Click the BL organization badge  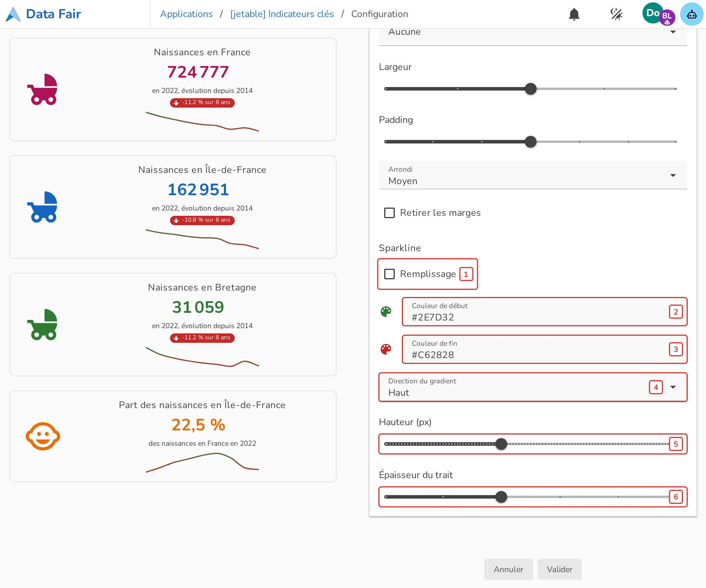(667, 17)
